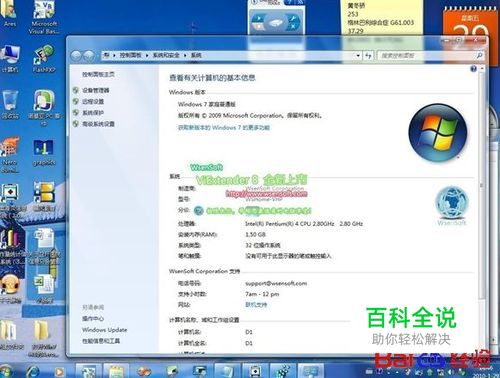Click the Windows Start orb

point(6,371)
